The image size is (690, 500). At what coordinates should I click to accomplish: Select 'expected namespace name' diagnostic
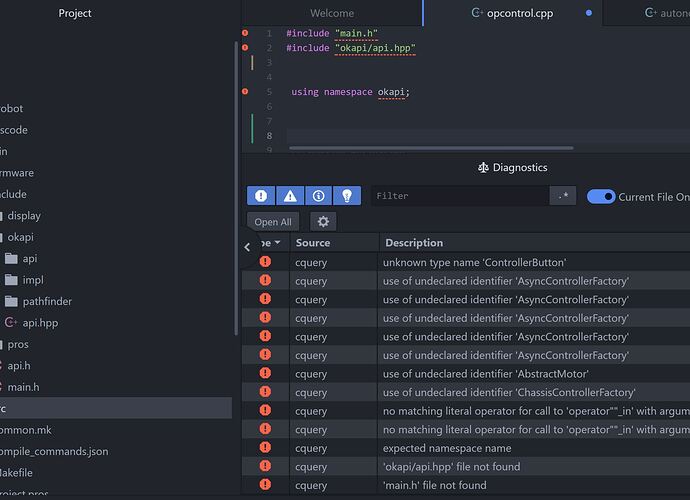pyautogui.click(x=447, y=449)
